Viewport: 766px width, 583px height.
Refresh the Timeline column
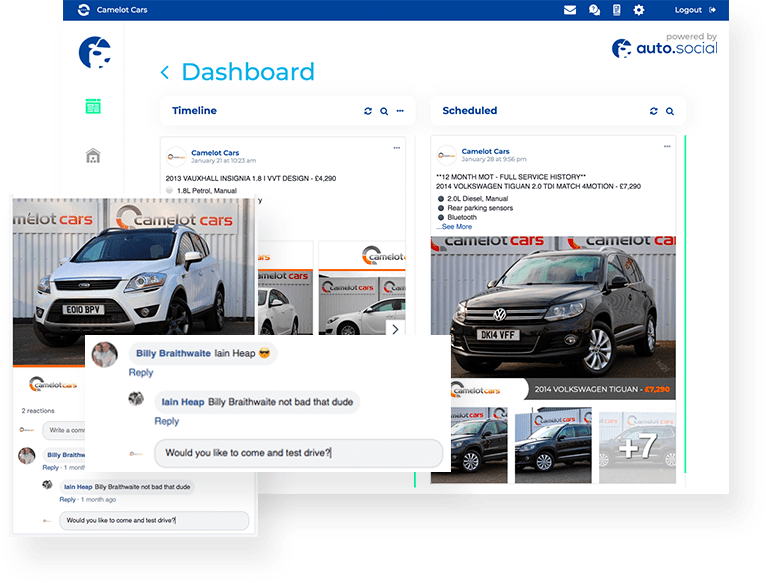pos(368,111)
